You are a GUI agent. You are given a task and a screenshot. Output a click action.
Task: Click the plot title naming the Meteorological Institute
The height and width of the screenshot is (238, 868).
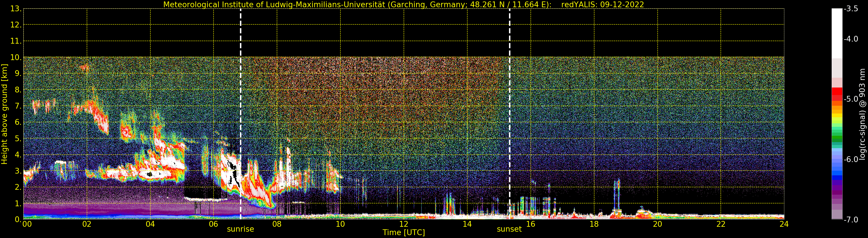click(x=404, y=4)
